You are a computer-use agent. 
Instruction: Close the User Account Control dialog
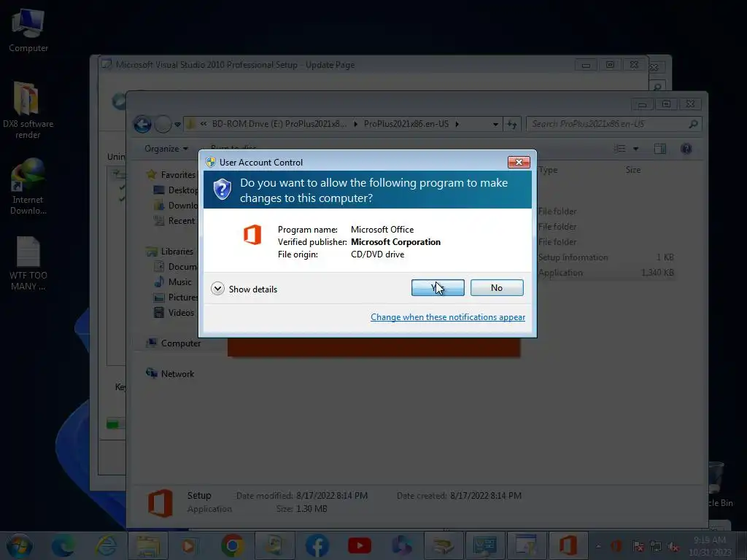pos(519,163)
